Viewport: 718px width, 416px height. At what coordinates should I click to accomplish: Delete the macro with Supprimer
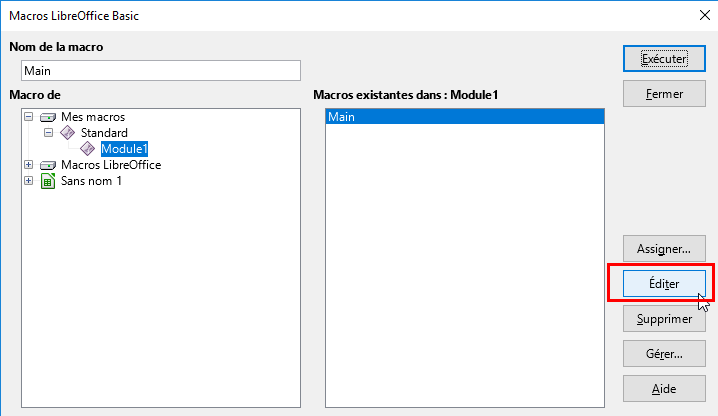point(664,319)
